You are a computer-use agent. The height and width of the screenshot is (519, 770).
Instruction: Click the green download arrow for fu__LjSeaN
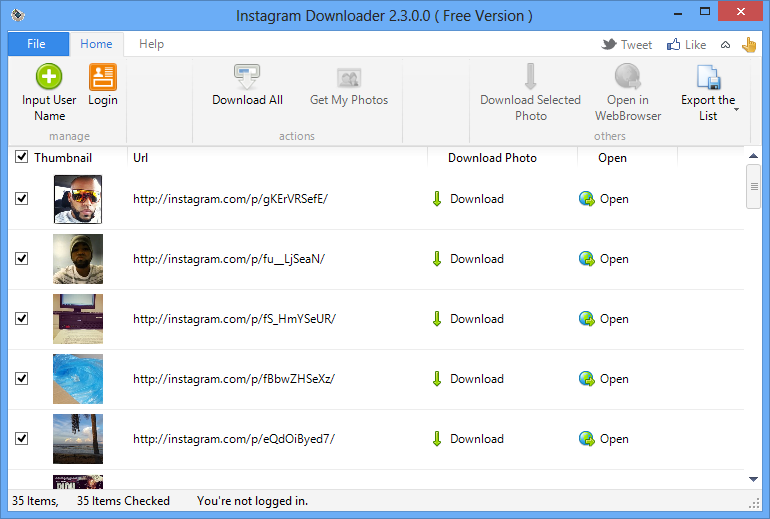coord(437,259)
